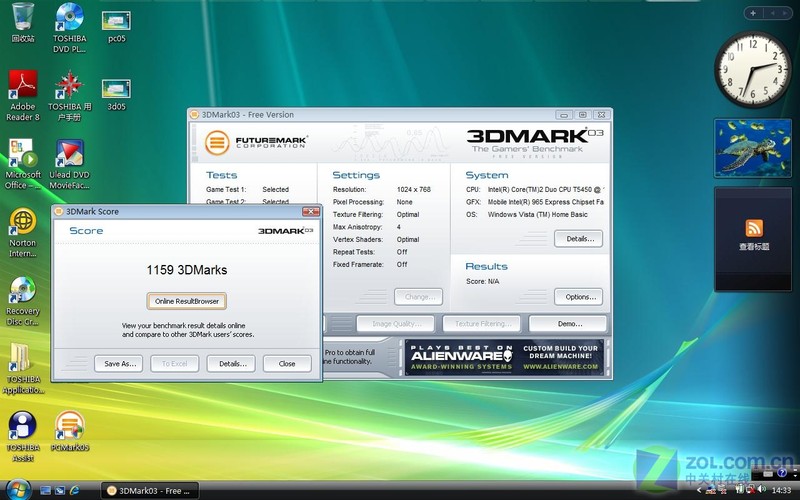Screen dimensions: 800x500
Task: Open the Norton Internet Security shortcut
Action: [22, 232]
